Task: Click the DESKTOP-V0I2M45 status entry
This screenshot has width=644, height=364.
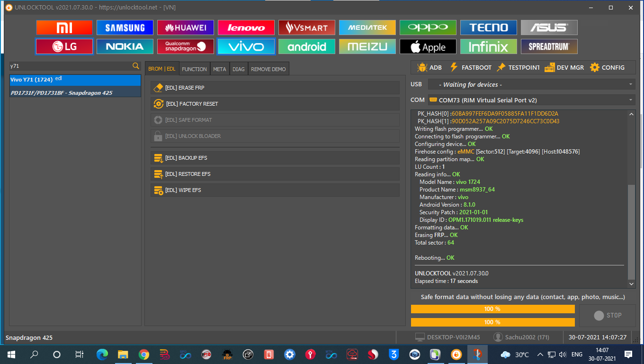Action: click(447, 337)
